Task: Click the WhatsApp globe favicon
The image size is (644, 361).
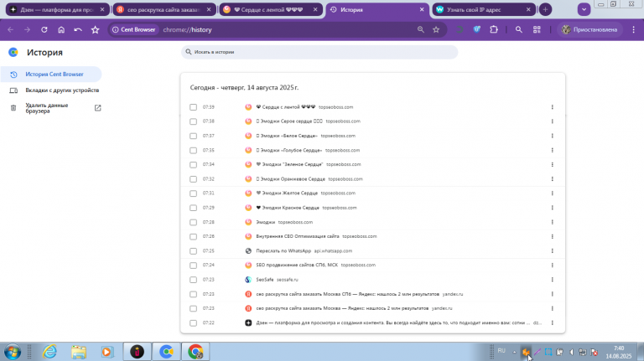Action: [x=248, y=250]
